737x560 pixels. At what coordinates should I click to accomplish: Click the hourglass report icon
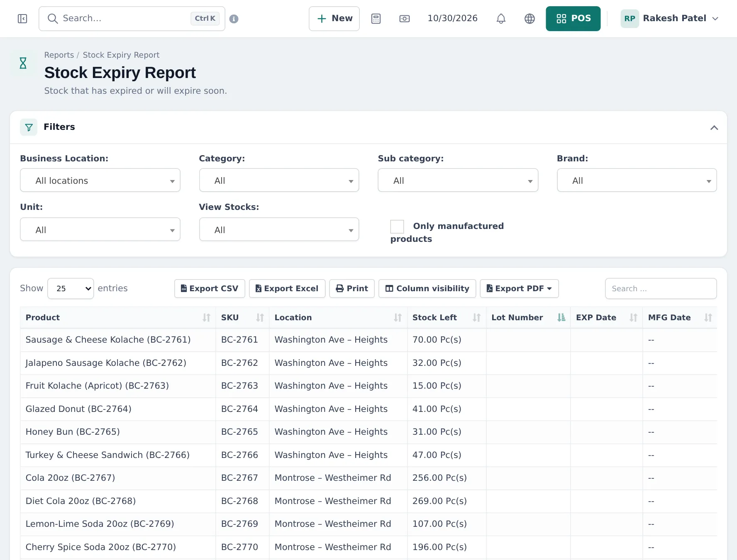tap(23, 63)
